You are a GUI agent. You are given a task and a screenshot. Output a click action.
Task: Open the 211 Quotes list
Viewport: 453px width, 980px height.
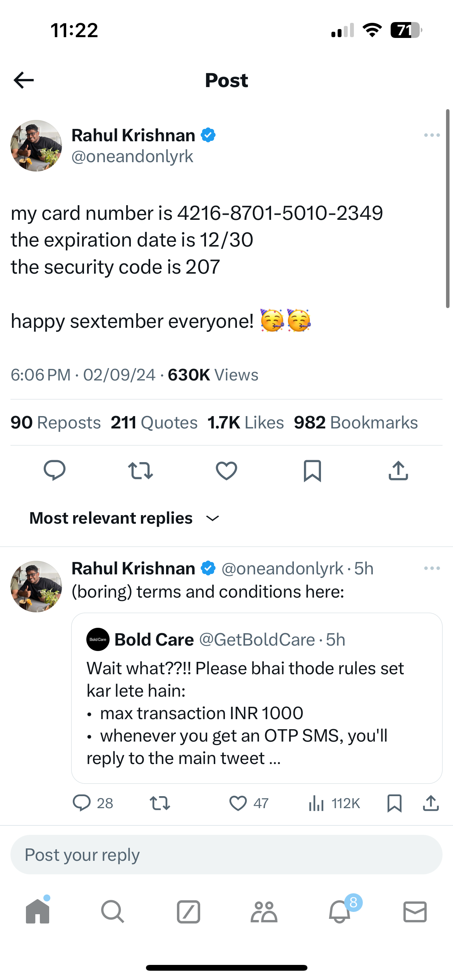[154, 423]
